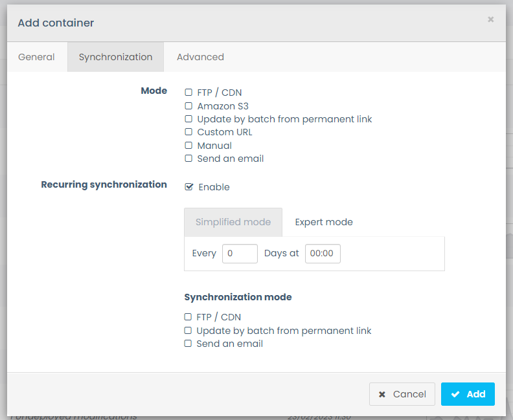Switch to the Advanced tab
The height and width of the screenshot is (420, 513).
point(200,57)
